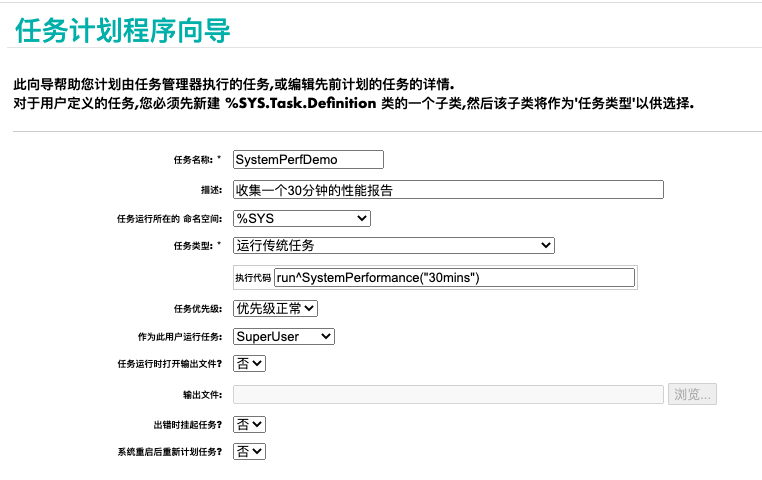Expand the 系统重启后重新计划任务 dropdown
Image resolution: width=762 pixels, height=480 pixels.
(x=249, y=452)
